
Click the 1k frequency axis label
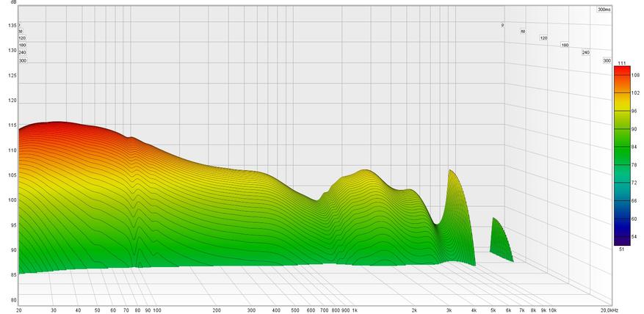click(355, 310)
